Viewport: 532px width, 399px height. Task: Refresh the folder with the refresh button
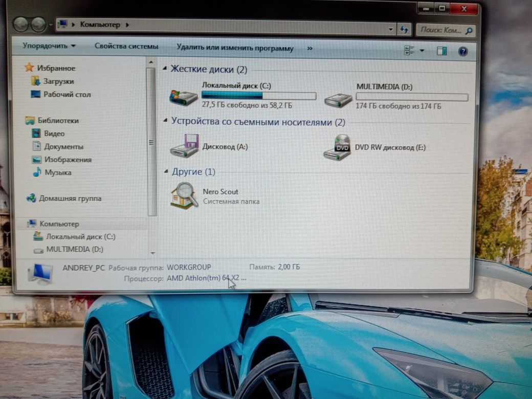click(404, 30)
